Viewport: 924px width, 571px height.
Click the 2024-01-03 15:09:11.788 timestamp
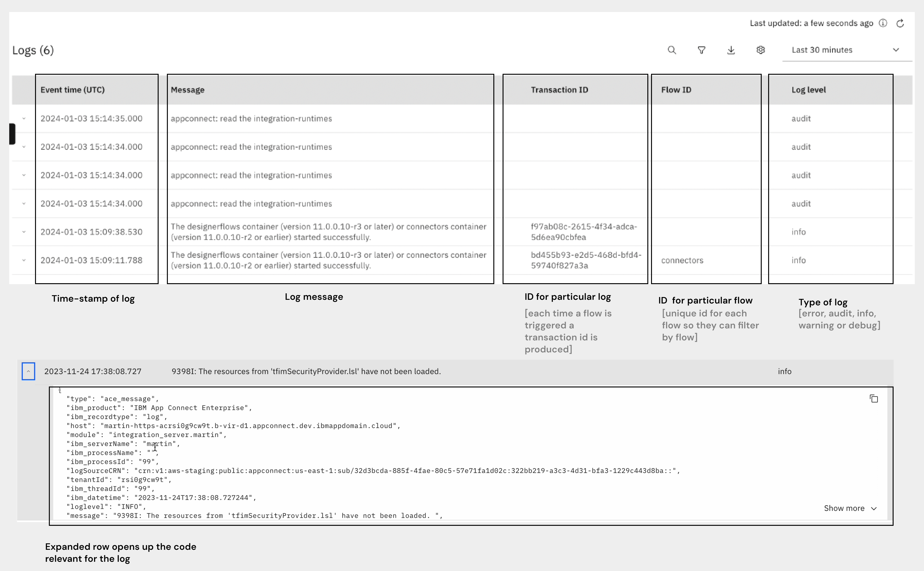[x=91, y=260]
